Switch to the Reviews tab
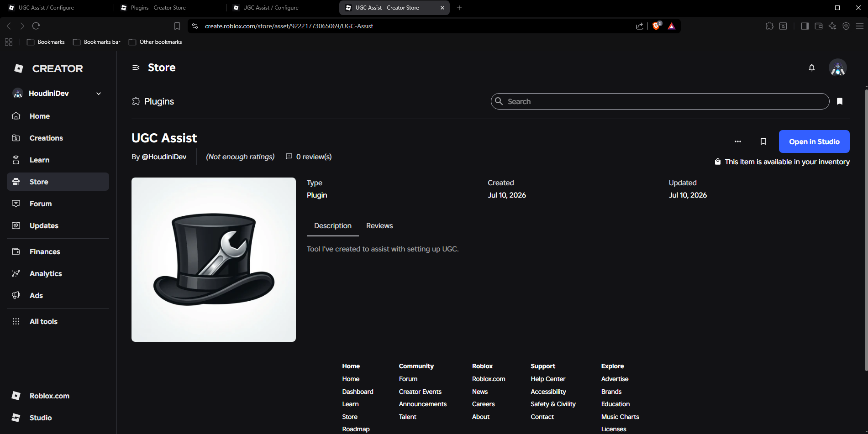The height and width of the screenshot is (434, 868). [379, 226]
